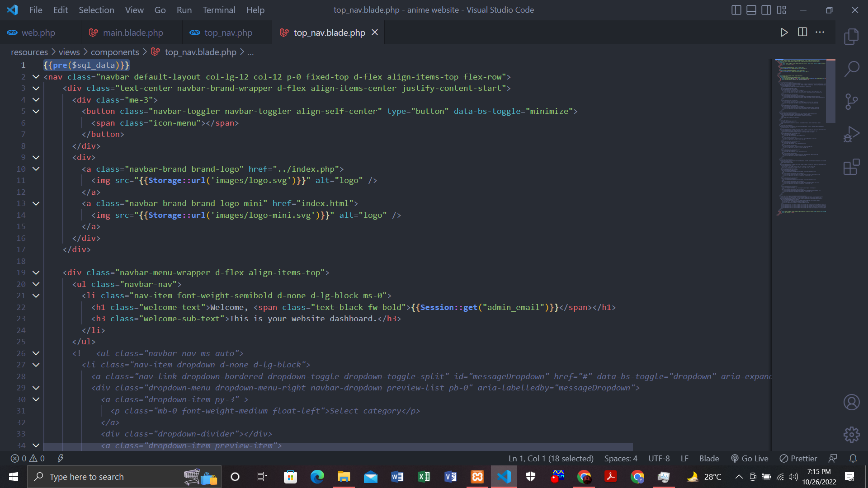Open XAMPP from the taskbar

coord(477,477)
